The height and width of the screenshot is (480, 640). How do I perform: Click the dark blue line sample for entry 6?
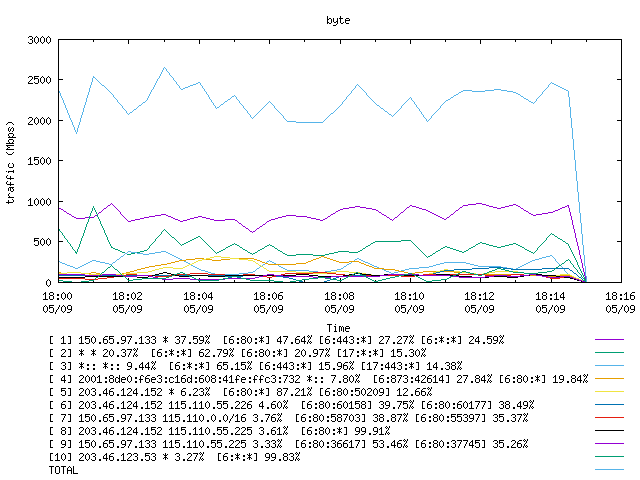(x=609, y=405)
